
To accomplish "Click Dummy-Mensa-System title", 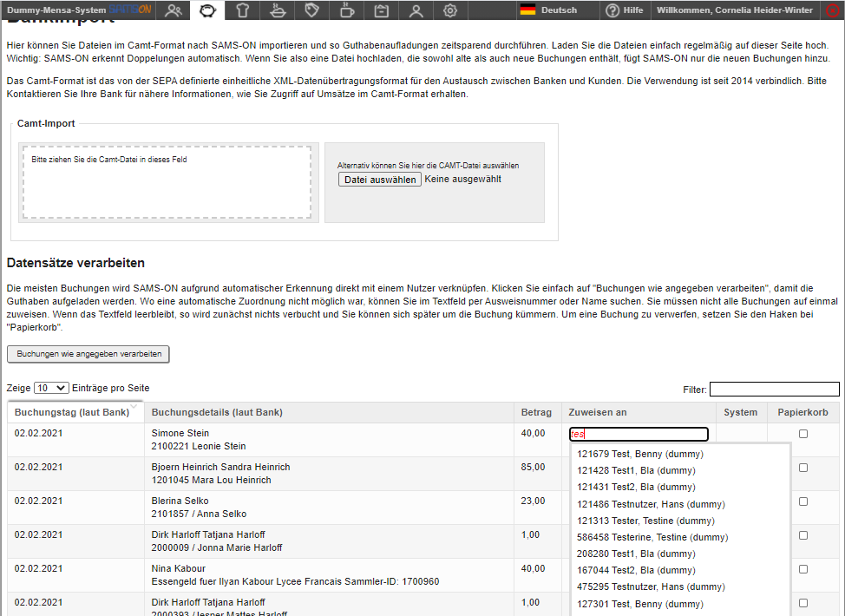I will coord(56,10).
